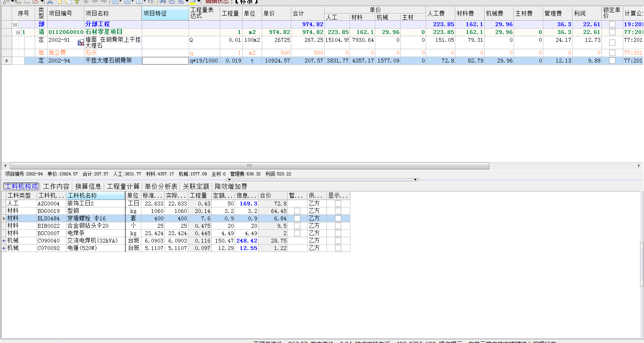Open the 换算信息 tab

coord(88,187)
